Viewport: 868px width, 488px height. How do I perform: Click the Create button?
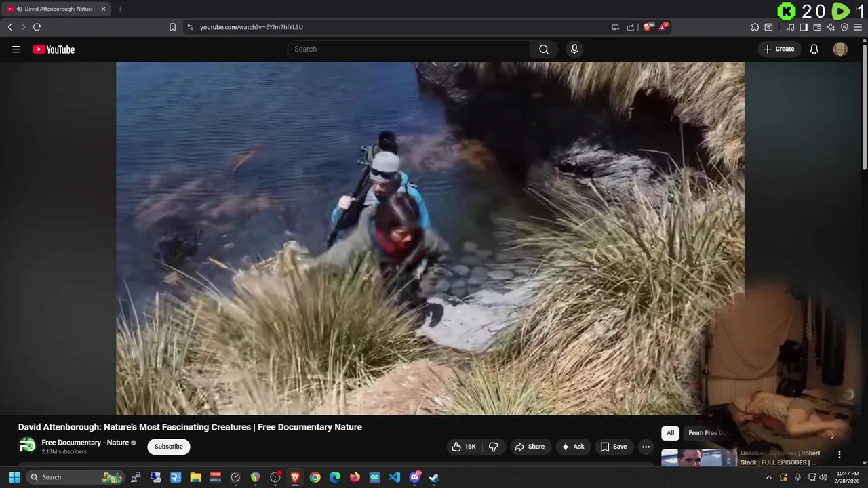click(778, 49)
